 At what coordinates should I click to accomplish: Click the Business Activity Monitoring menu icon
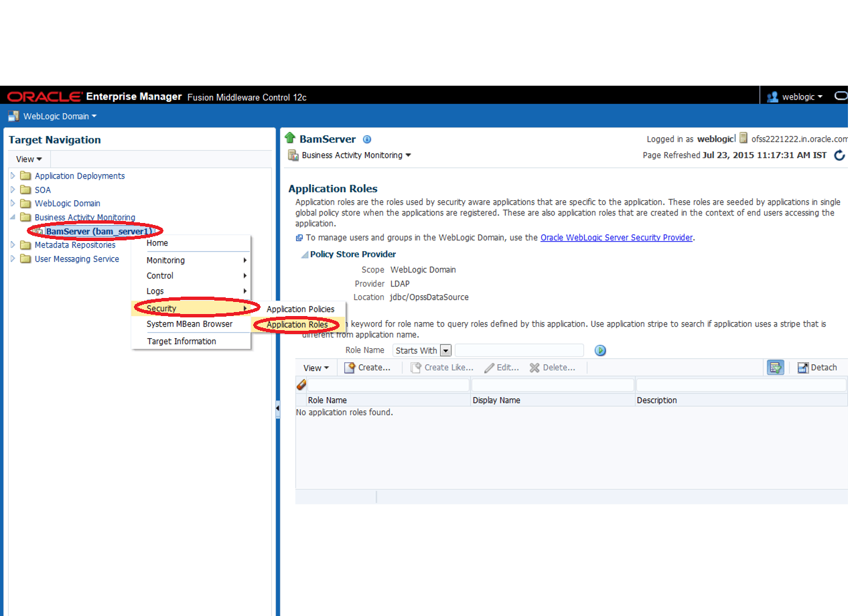click(x=293, y=155)
